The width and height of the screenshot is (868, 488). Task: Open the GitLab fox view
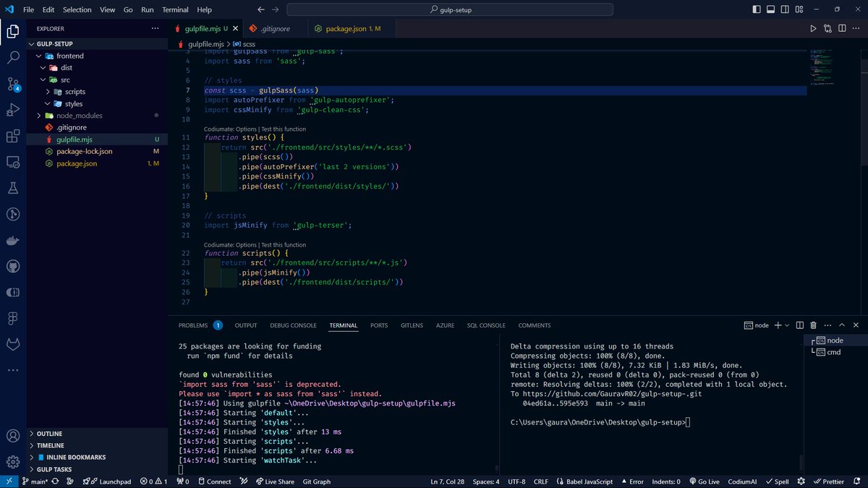pos(13,344)
